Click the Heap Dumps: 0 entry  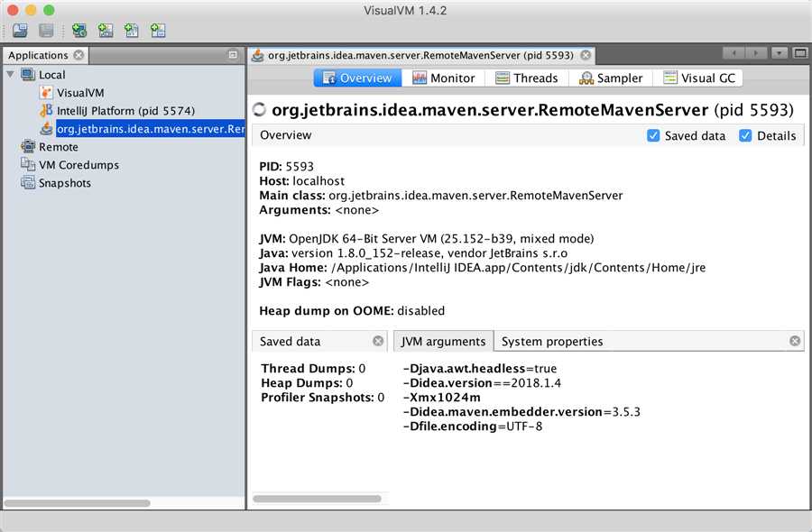tap(307, 383)
